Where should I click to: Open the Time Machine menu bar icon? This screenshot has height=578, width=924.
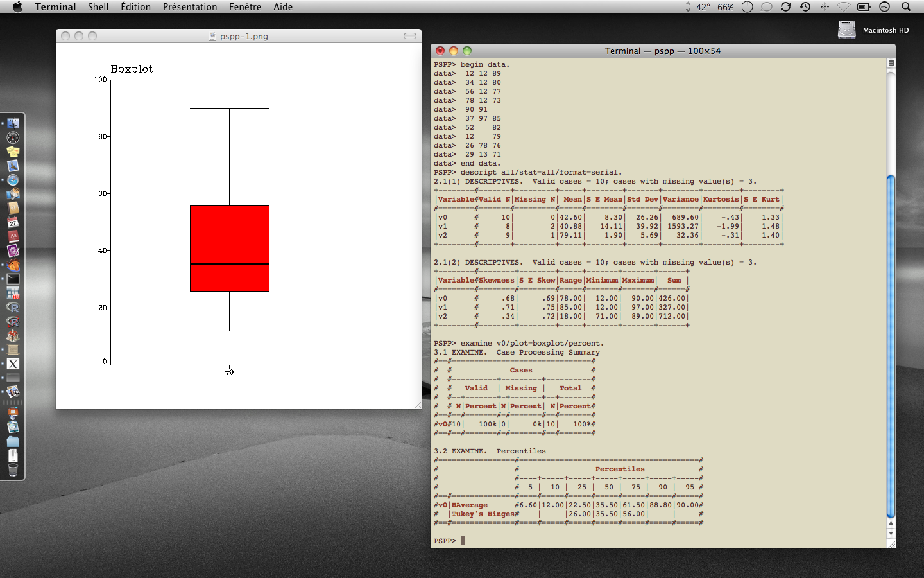(805, 7)
